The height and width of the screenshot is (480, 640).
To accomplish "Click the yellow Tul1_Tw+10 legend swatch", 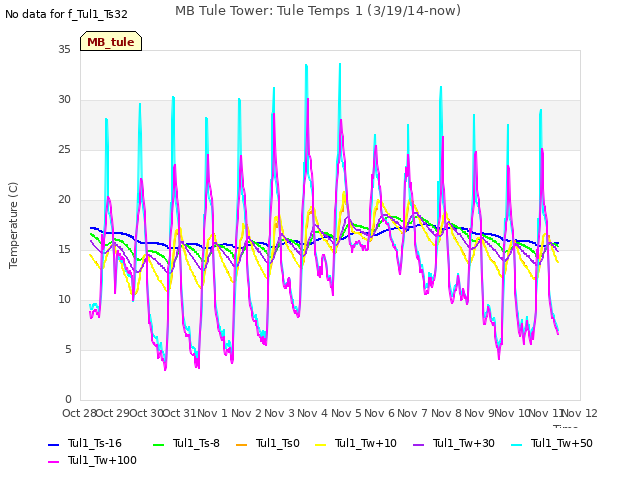I will (x=321, y=444).
